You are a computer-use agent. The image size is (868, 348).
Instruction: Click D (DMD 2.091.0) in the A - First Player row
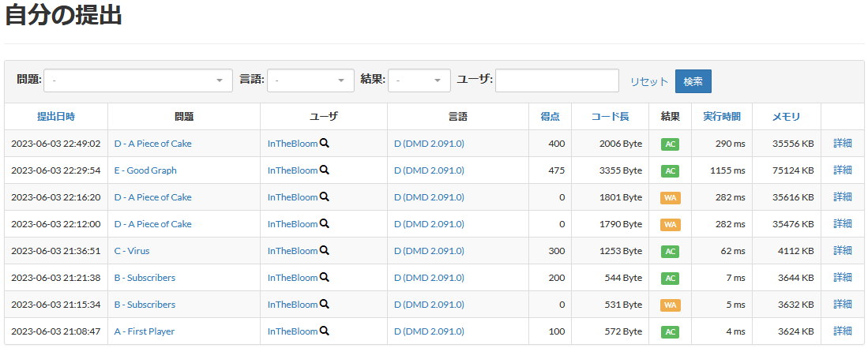pyautogui.click(x=429, y=331)
